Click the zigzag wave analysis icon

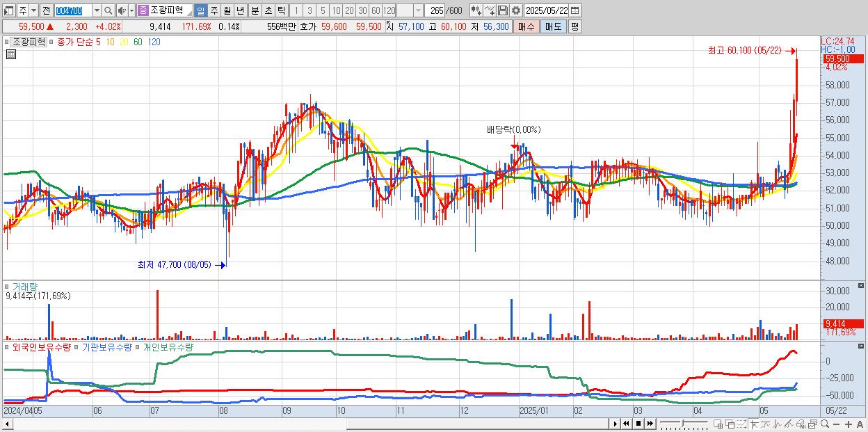coord(777,424)
